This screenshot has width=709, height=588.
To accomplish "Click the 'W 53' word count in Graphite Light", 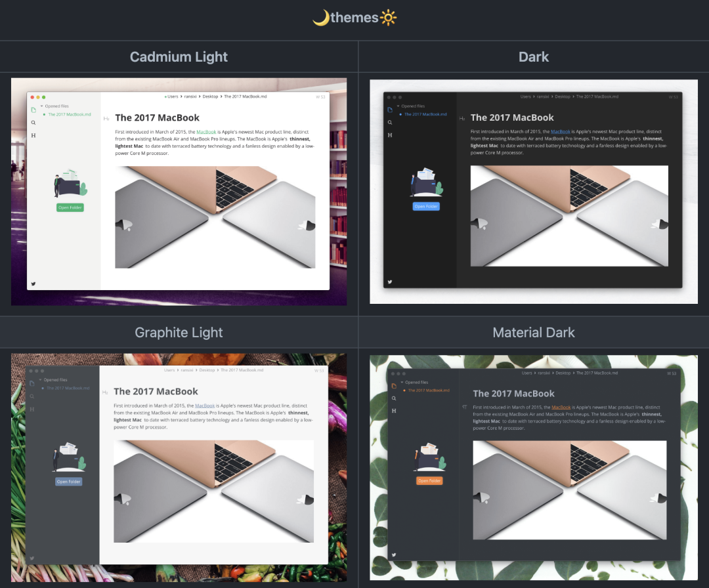I will [319, 371].
